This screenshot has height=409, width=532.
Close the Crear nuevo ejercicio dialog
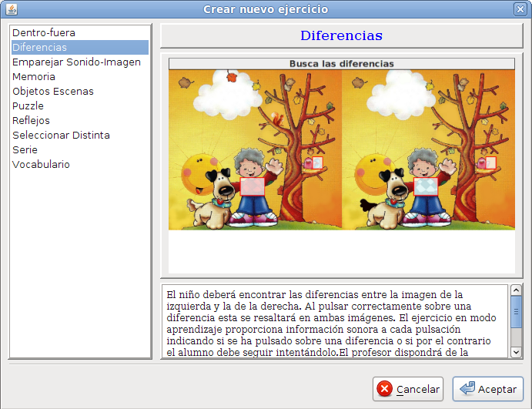point(520,9)
